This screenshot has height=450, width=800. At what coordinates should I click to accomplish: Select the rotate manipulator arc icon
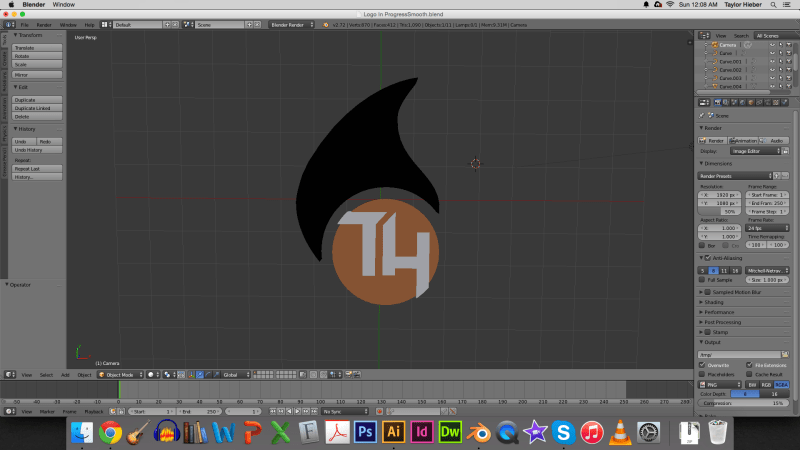click(x=208, y=374)
